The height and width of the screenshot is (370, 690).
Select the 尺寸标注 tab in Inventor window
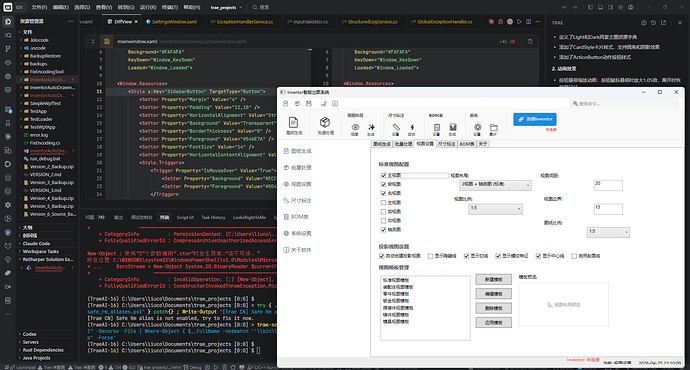pyautogui.click(x=446, y=144)
